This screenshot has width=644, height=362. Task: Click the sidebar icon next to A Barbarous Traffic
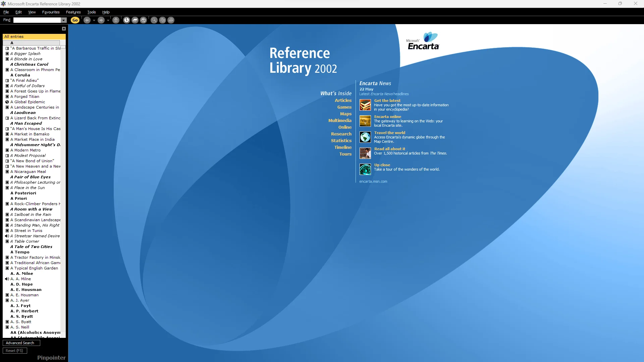coord(7,48)
